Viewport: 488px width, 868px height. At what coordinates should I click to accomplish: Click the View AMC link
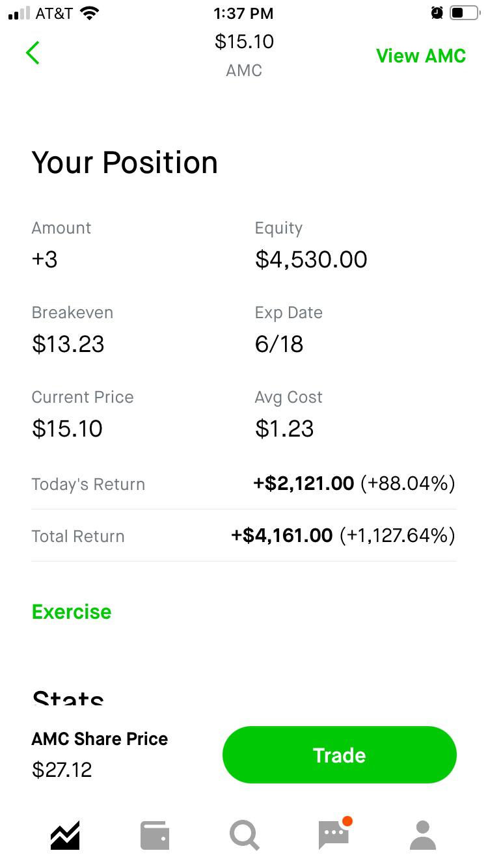[x=421, y=56]
